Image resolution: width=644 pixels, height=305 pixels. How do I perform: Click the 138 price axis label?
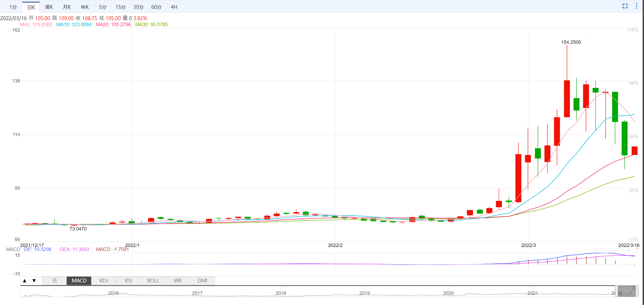16,81
